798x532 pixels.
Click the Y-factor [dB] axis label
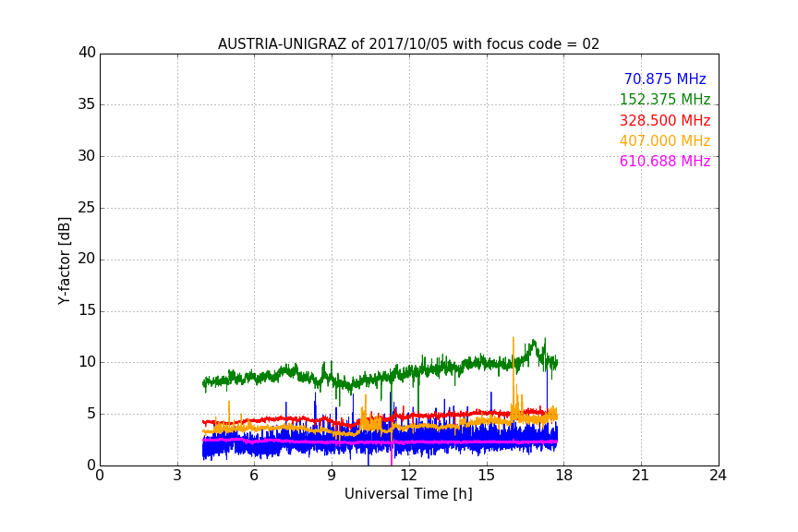point(64,260)
